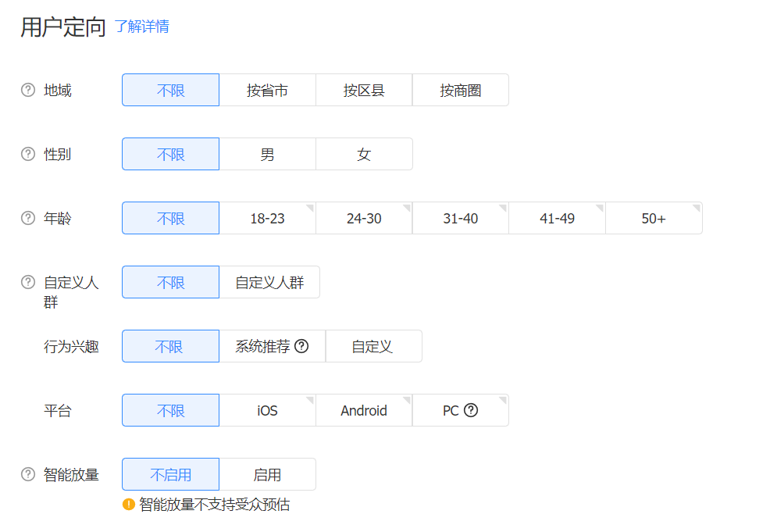Select the iOS platform option

[267, 410]
